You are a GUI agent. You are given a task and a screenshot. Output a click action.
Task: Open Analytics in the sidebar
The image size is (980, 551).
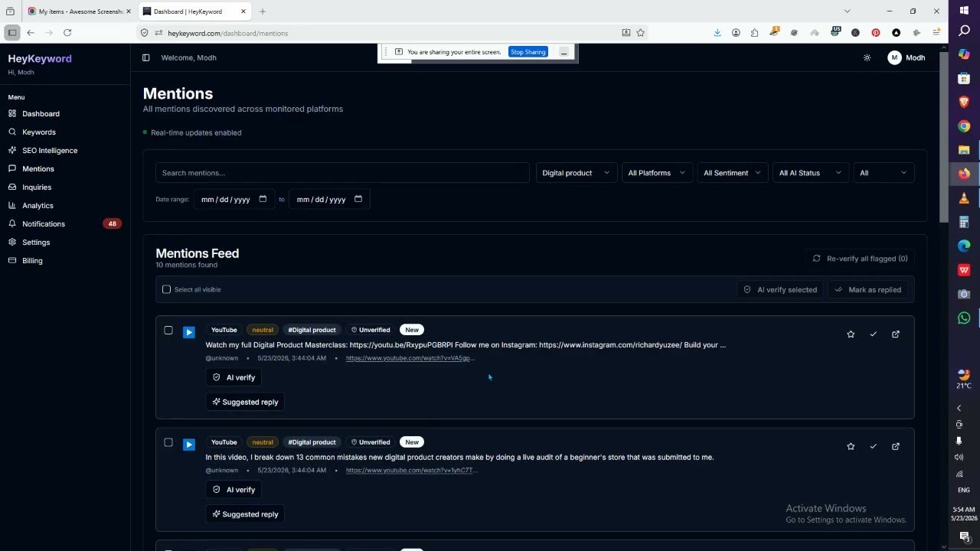38,205
